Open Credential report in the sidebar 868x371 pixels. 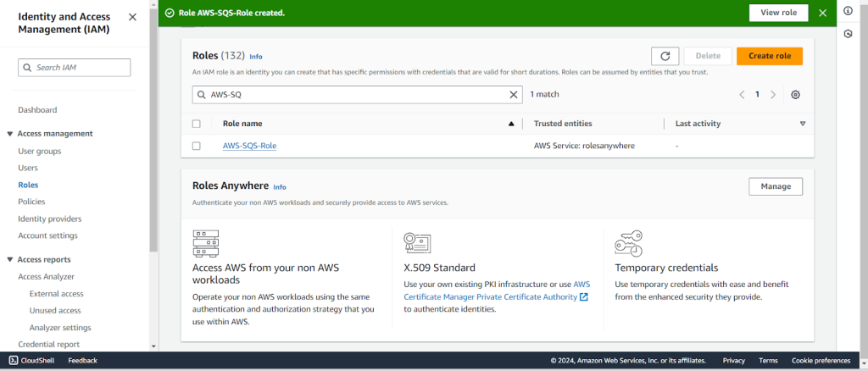coord(48,344)
